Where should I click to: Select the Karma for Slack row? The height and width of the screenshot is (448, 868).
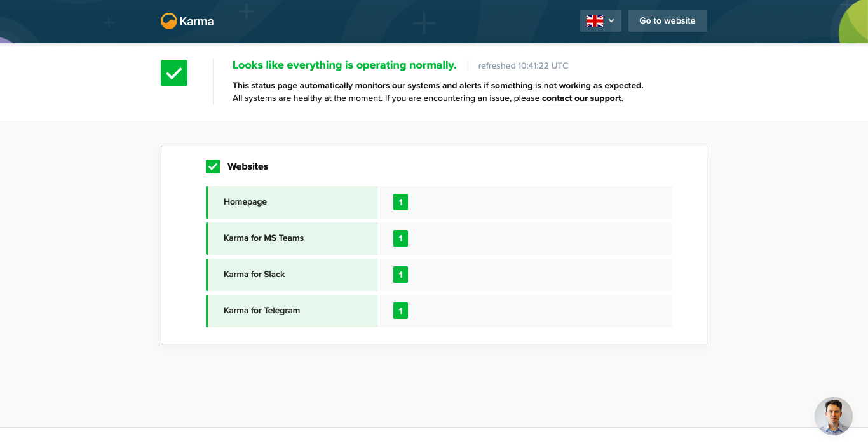[439, 275]
